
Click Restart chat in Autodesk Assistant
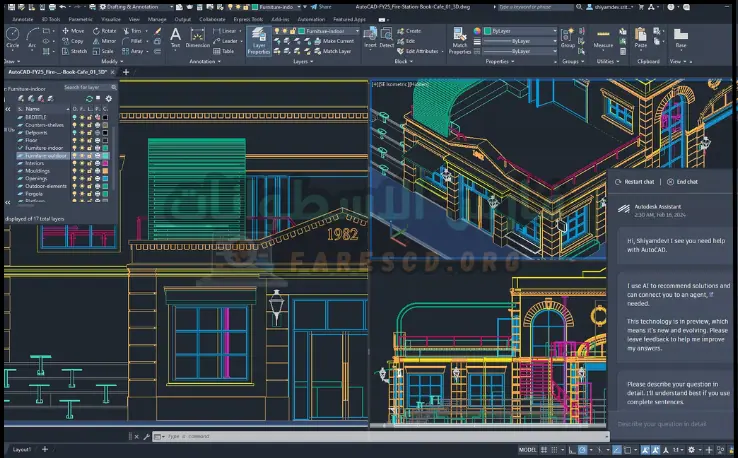tap(635, 182)
